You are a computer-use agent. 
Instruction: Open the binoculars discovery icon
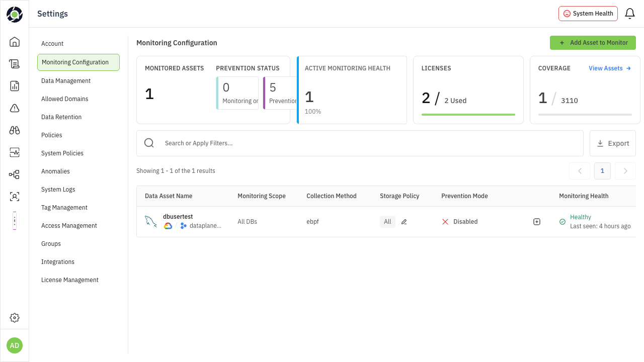[x=15, y=130]
